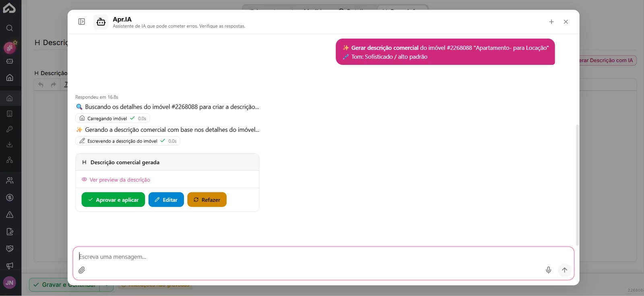Open the dollar finance icon in sidebar
Viewport: 644px width, 296px height.
10,197
